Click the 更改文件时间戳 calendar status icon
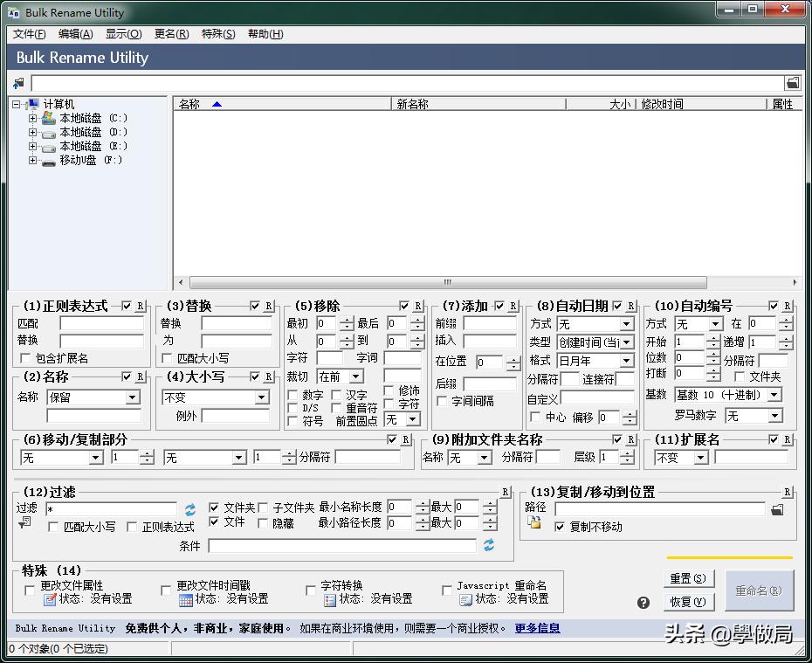Image resolution: width=812 pixels, height=663 pixels. click(x=185, y=599)
